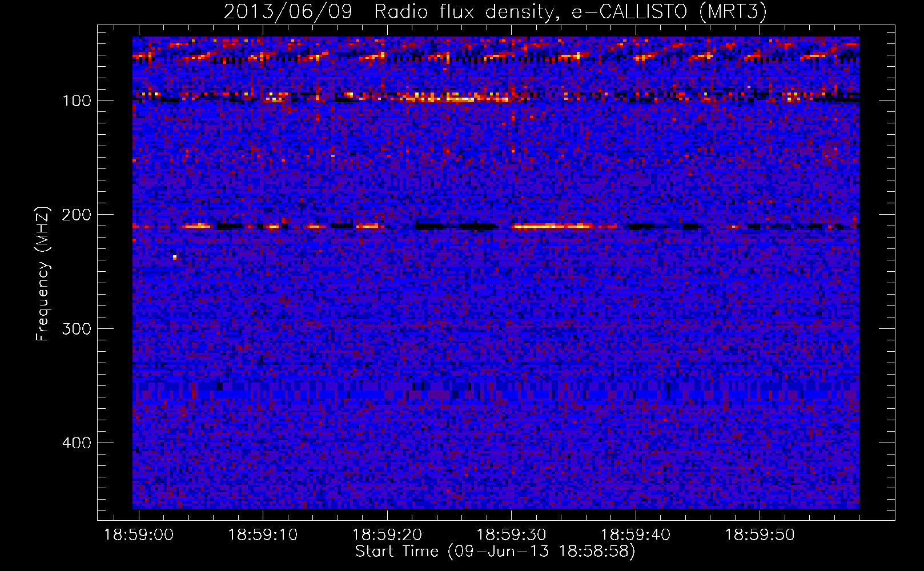Click the 18:59:40 time tick label
The width and height of the screenshot is (924, 571).
(636, 535)
